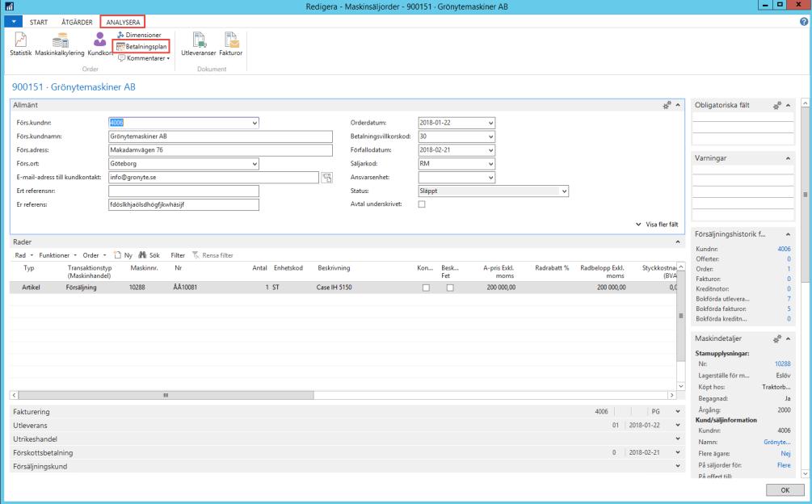Screen dimensions: 812x504
Task: Toggle the Avtal underskrivet checkbox
Action: pyautogui.click(x=422, y=204)
